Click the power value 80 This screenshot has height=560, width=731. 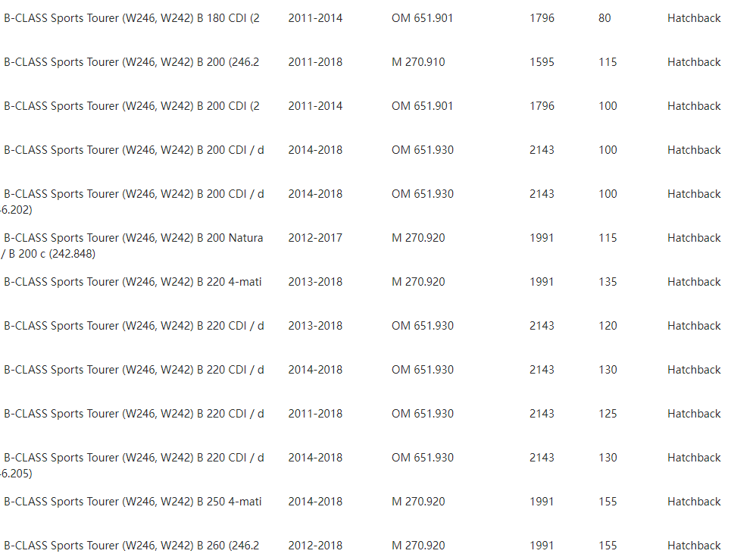pyautogui.click(x=604, y=18)
